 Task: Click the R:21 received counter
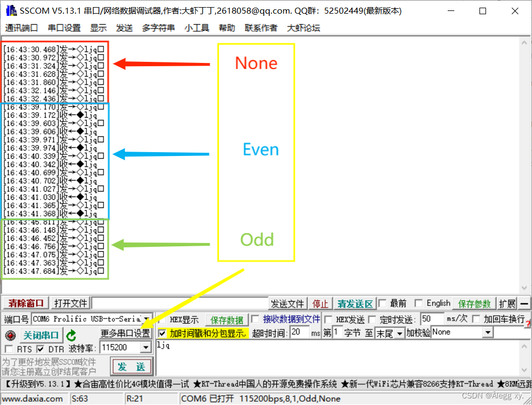[135, 398]
